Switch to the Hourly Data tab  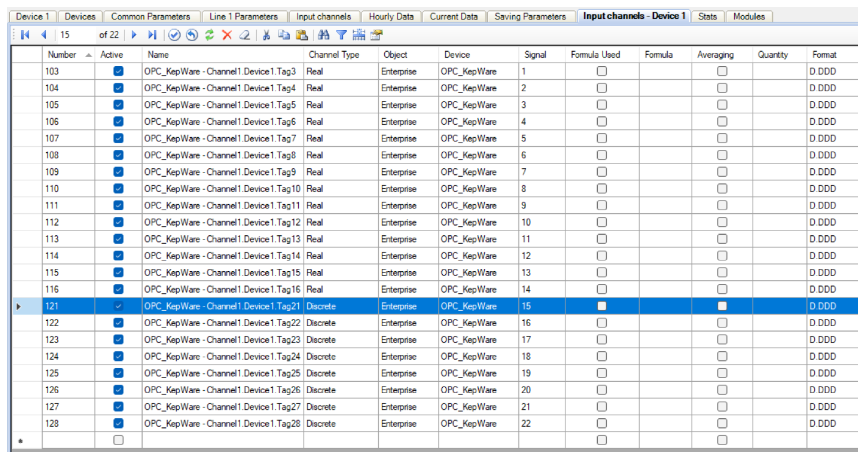(x=391, y=16)
